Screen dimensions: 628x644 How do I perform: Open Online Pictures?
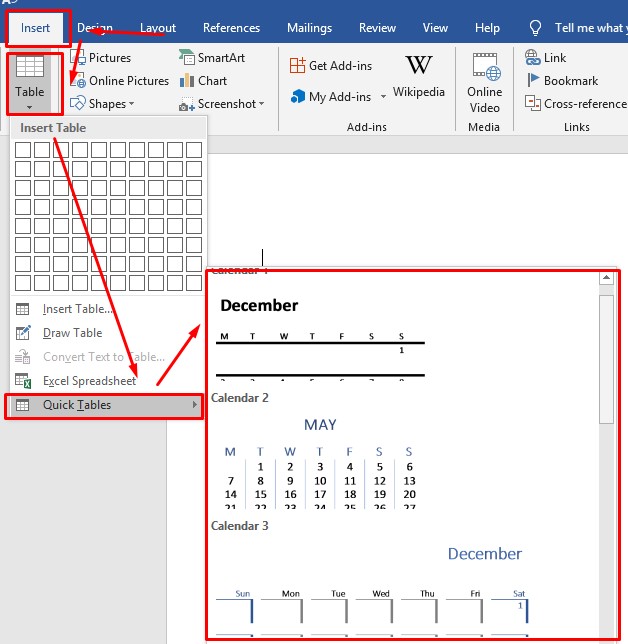(120, 80)
